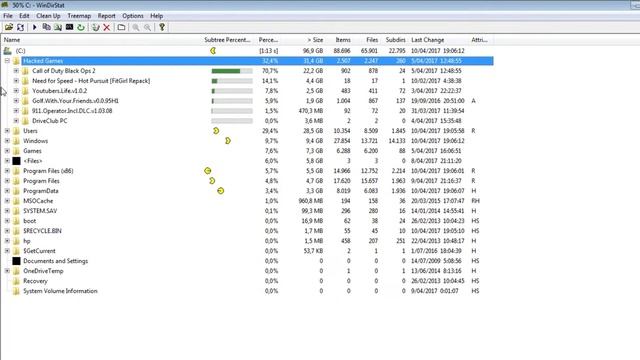Open the Clean Up menu
640x360 pixels.
48,16
